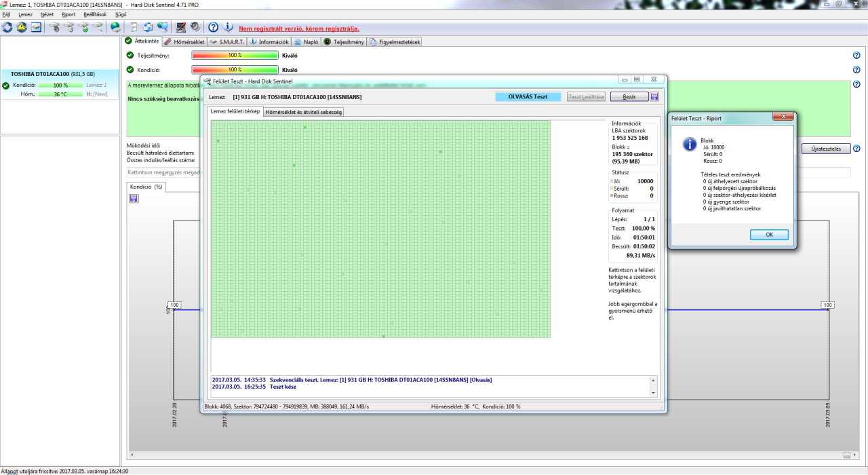Click graph horizontal scrollbar left arrow
Screen dimensions: 868x475
(x=132, y=455)
